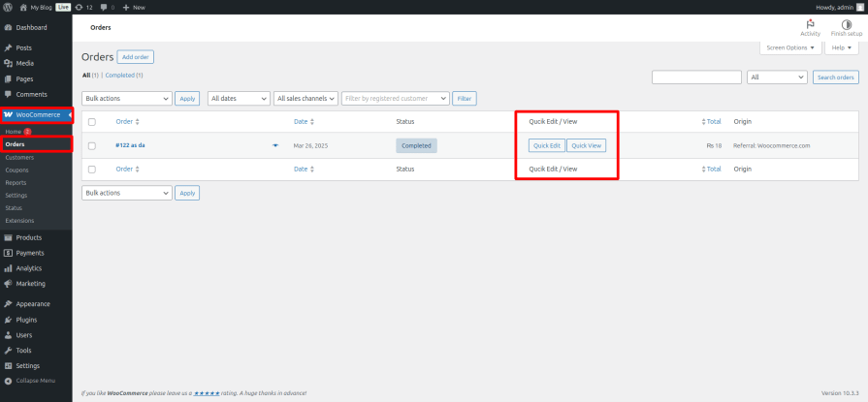
Task: Open the bottom Bulk actions dropdown
Action: [127, 193]
